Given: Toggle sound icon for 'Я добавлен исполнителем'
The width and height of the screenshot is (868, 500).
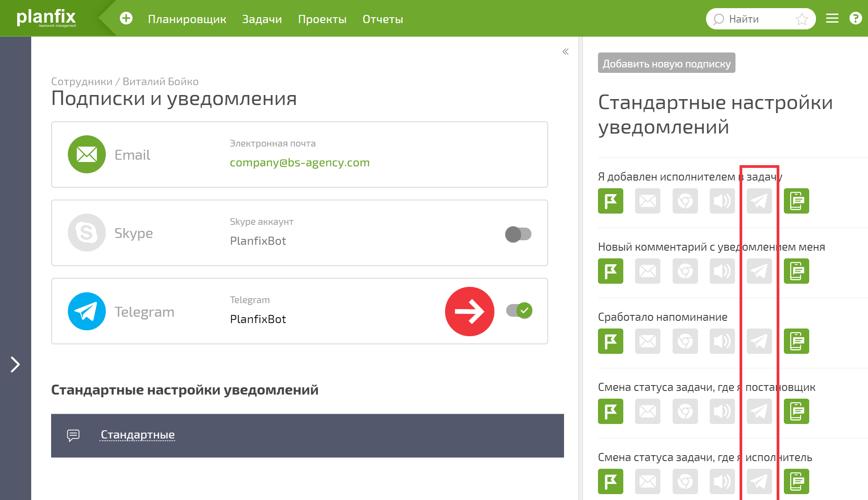Looking at the screenshot, I should click(722, 201).
